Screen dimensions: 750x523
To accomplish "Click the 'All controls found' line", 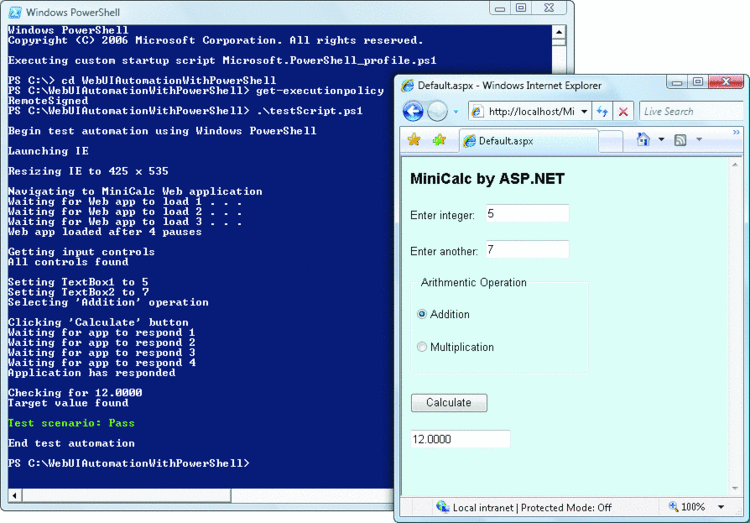I will pos(68,262).
